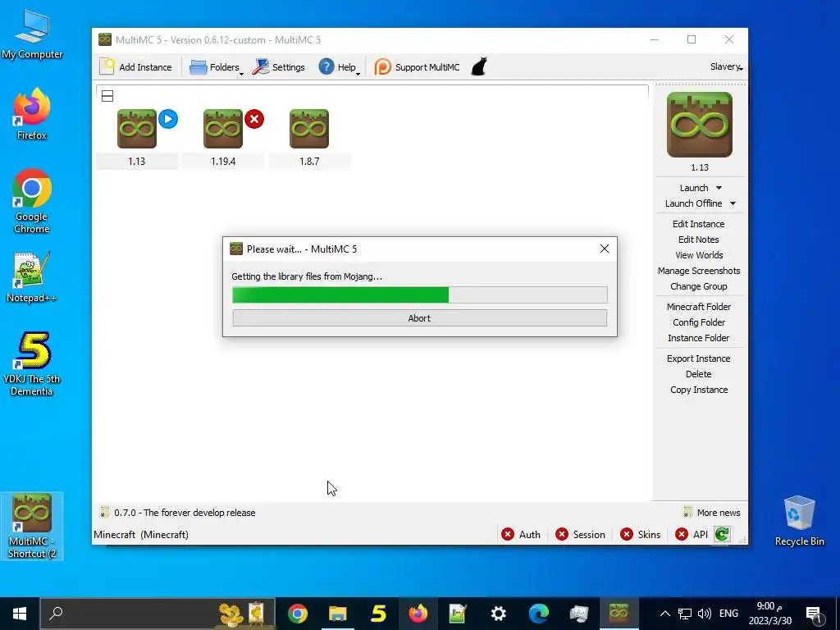The image size is (840, 630).
Task: Open MultiMC Settings from toolbar
Action: tap(279, 67)
